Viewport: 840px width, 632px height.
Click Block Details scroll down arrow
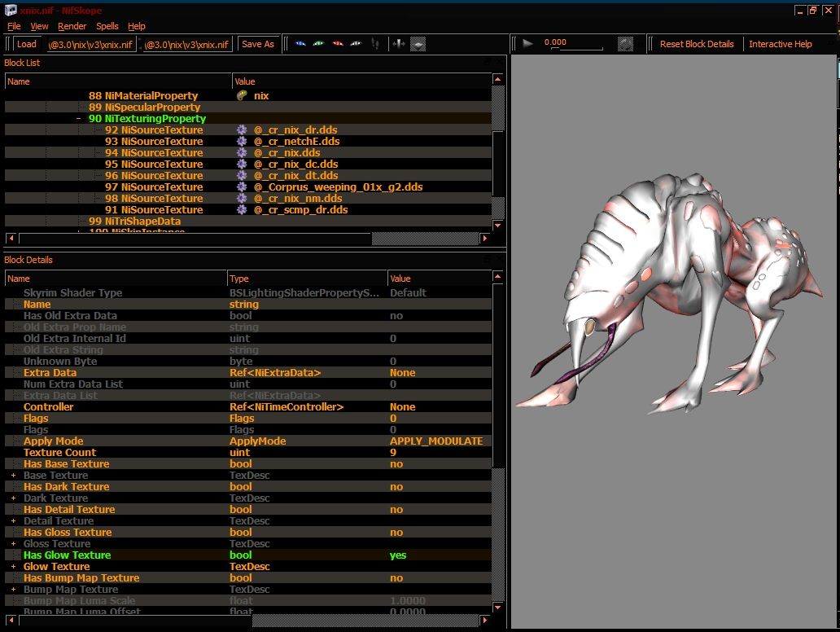pyautogui.click(x=497, y=607)
